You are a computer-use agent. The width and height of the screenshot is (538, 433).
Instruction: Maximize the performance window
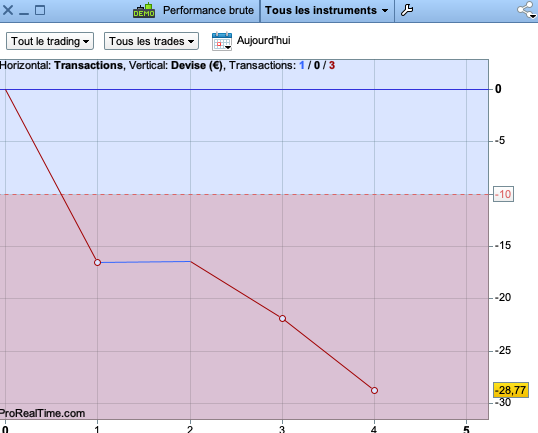[40, 10]
